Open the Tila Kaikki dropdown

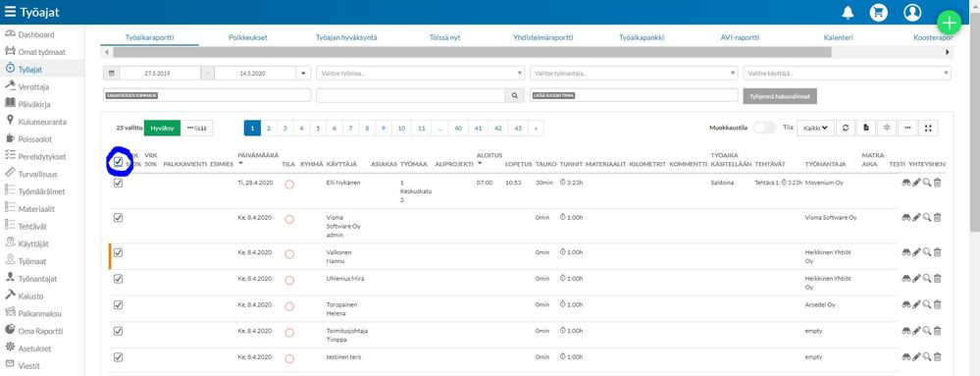815,128
